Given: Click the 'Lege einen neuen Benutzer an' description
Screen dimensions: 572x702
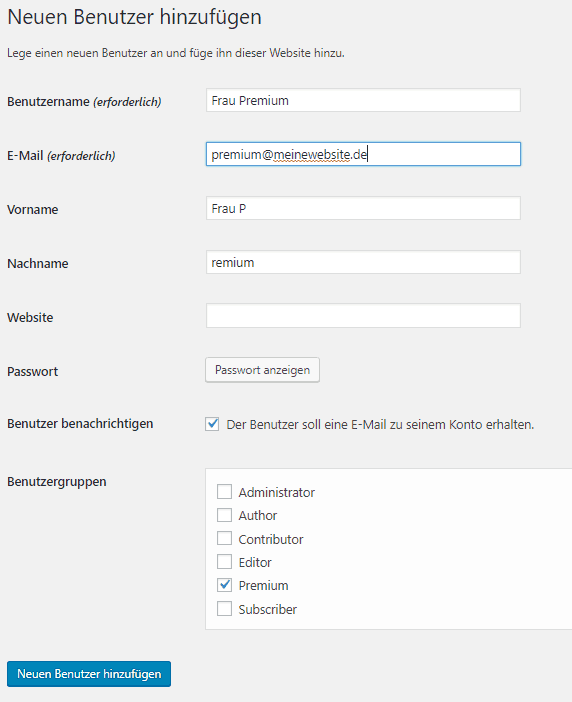Looking at the screenshot, I should (x=176, y=53).
